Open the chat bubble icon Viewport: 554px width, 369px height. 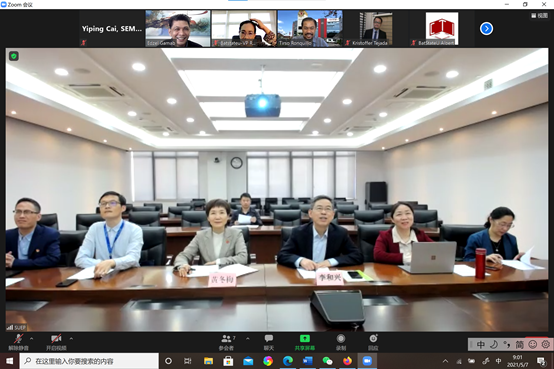(269, 342)
